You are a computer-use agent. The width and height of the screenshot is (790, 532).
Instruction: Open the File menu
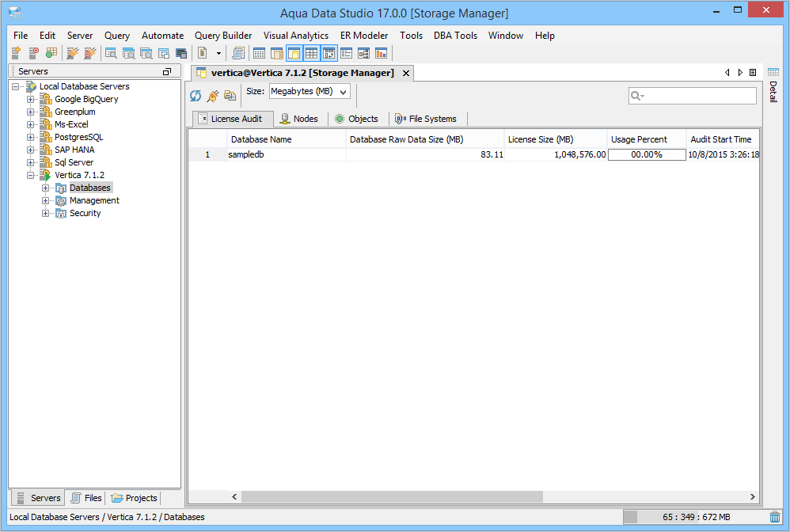[21, 36]
